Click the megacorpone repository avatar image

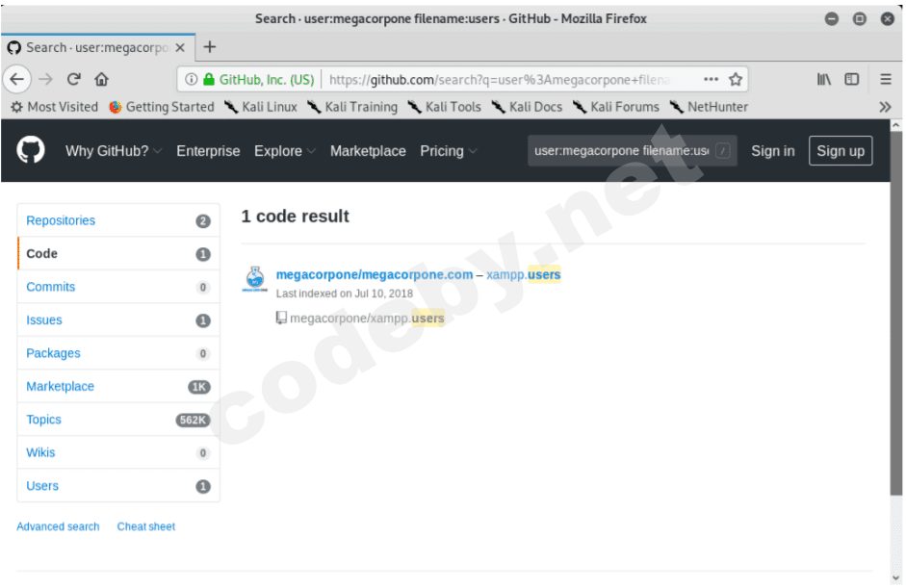pyautogui.click(x=255, y=279)
